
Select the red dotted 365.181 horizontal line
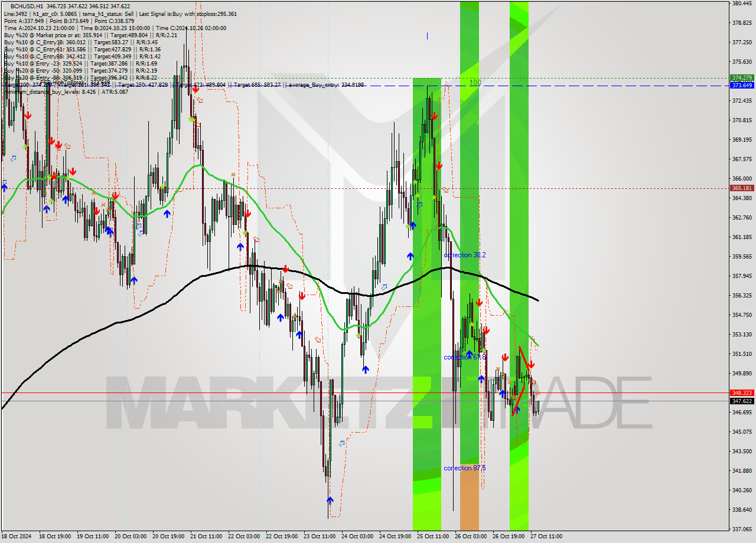tap(365, 188)
